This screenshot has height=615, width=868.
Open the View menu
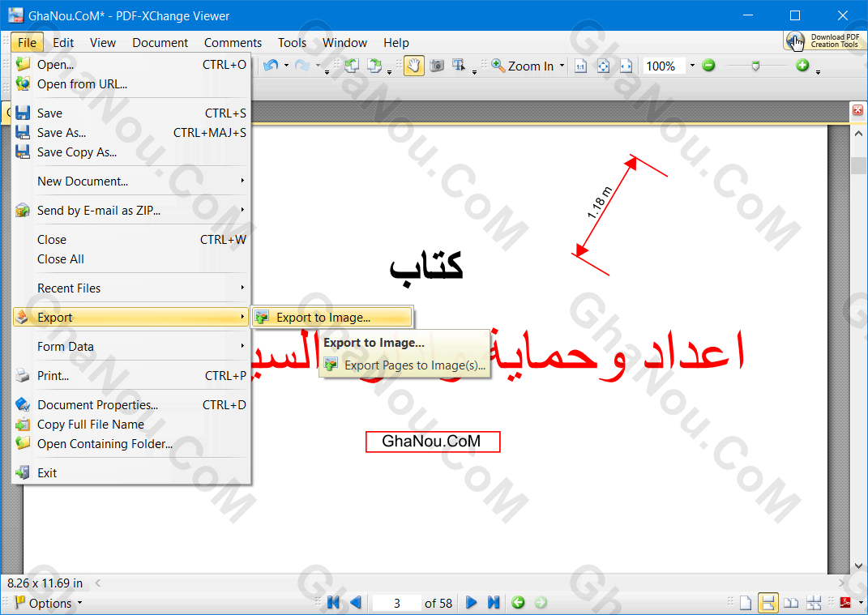point(103,43)
